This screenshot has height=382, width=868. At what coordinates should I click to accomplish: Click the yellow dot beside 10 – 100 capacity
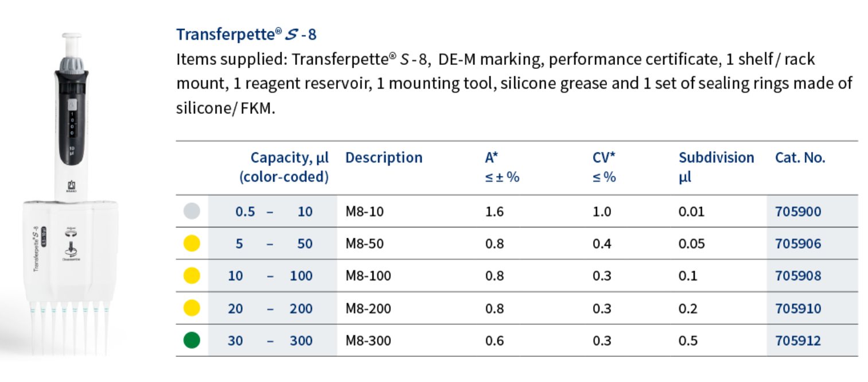[192, 276]
